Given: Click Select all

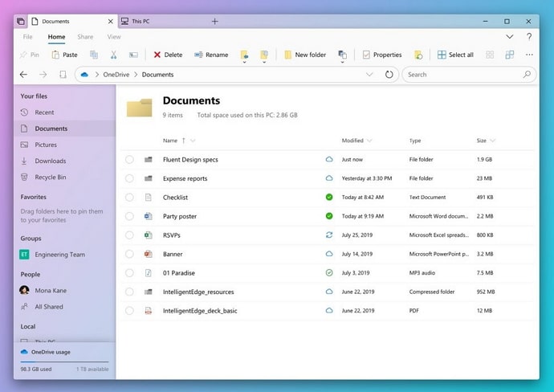Looking at the screenshot, I should 455,55.
